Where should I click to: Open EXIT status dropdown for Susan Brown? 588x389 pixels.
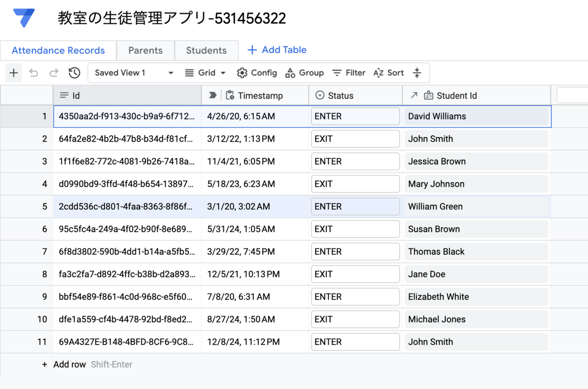coord(355,229)
